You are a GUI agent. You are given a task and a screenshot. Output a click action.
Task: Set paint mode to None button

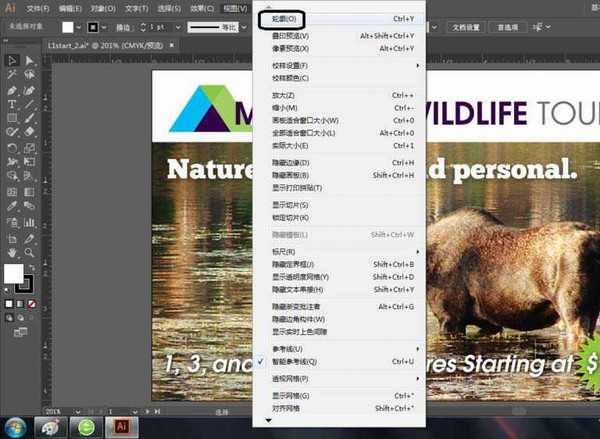click(x=32, y=304)
